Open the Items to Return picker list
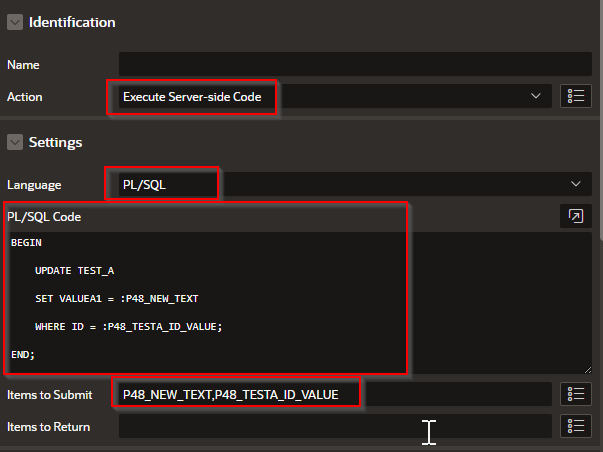603x452 pixels. (576, 426)
